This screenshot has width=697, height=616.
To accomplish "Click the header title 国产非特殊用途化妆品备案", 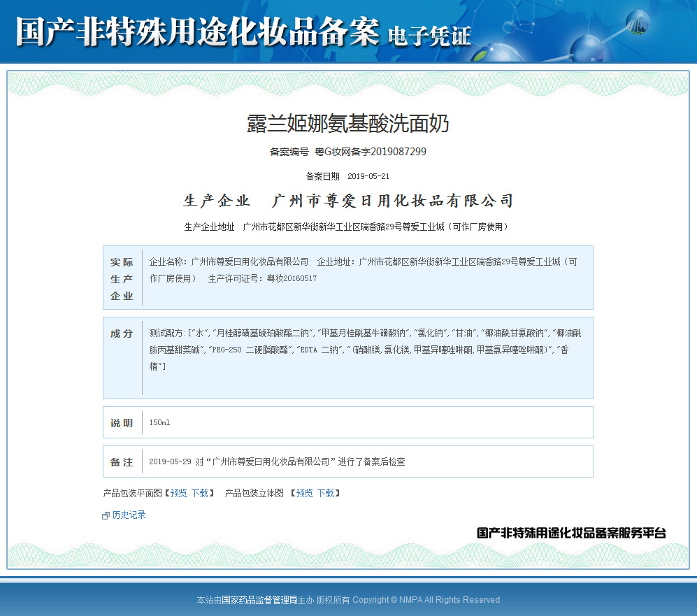I will click(198, 31).
